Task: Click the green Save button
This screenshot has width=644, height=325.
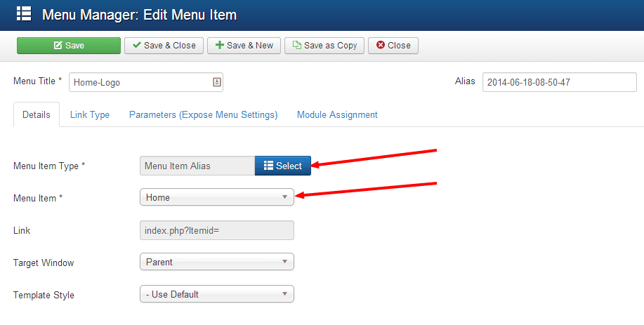Action: pos(69,46)
